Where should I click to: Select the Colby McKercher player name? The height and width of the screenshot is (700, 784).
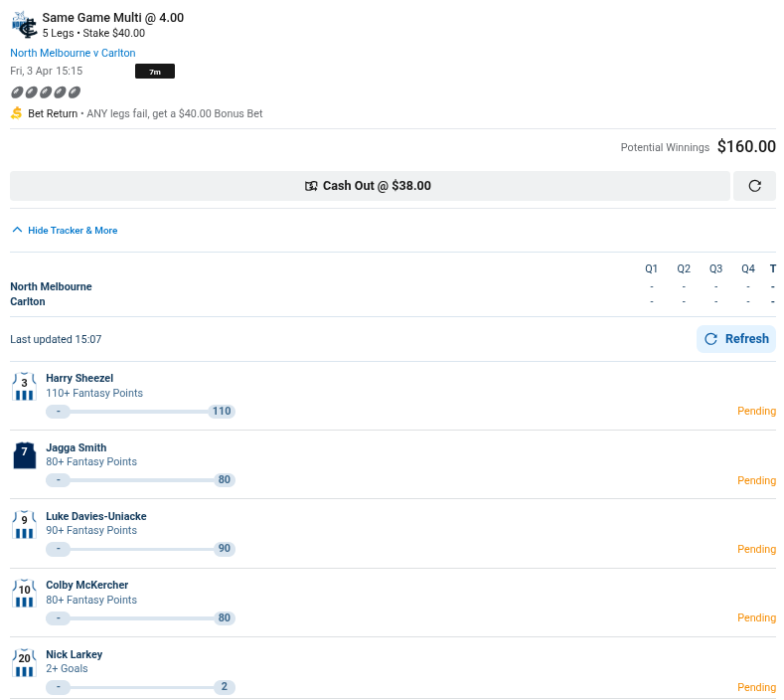point(87,585)
